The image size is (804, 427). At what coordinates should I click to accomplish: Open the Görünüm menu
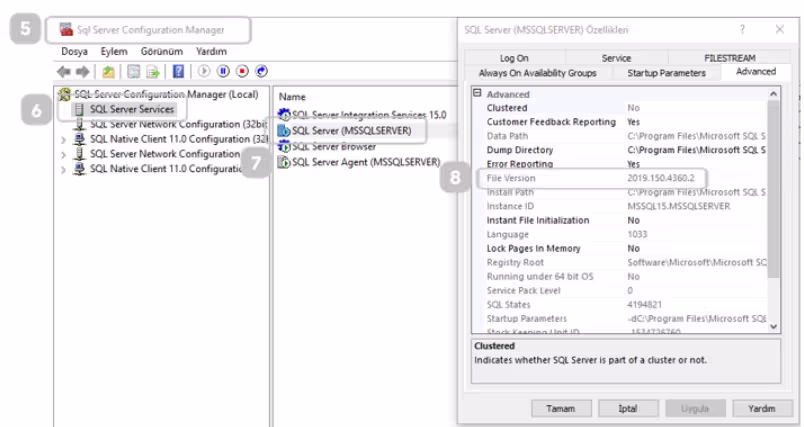pos(162,51)
